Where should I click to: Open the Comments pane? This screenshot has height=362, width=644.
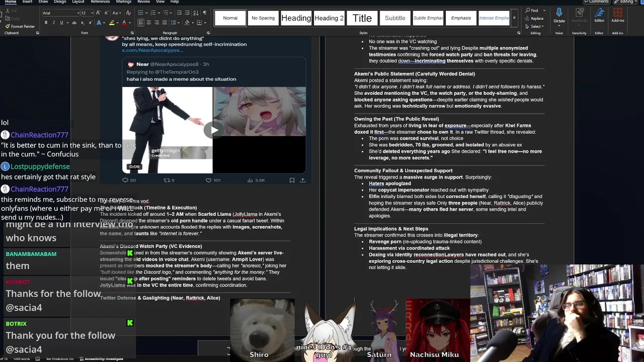point(596,2)
